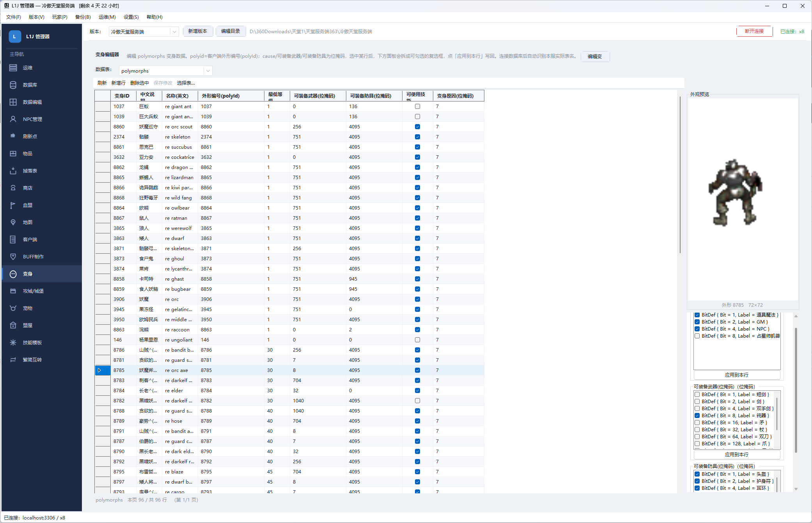Click the 断开连接 button
The height and width of the screenshot is (523, 812).
[x=754, y=31]
